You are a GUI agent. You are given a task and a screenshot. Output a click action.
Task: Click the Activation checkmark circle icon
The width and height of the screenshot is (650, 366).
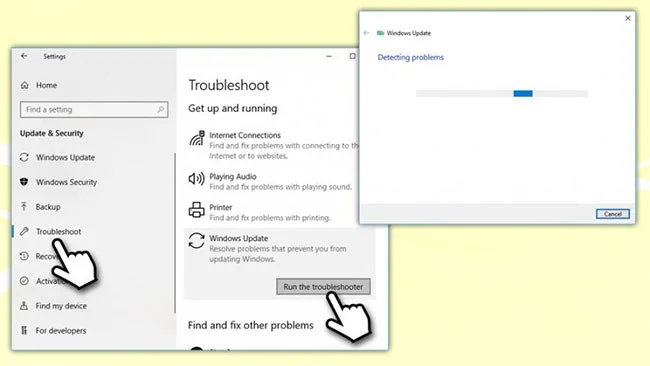click(24, 281)
